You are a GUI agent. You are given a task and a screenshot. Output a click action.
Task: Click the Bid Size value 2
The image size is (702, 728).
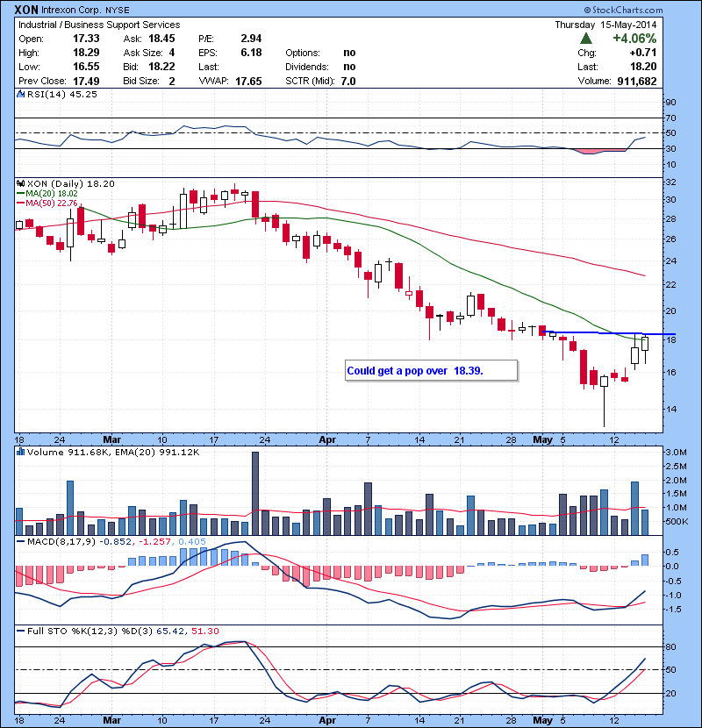(172, 81)
